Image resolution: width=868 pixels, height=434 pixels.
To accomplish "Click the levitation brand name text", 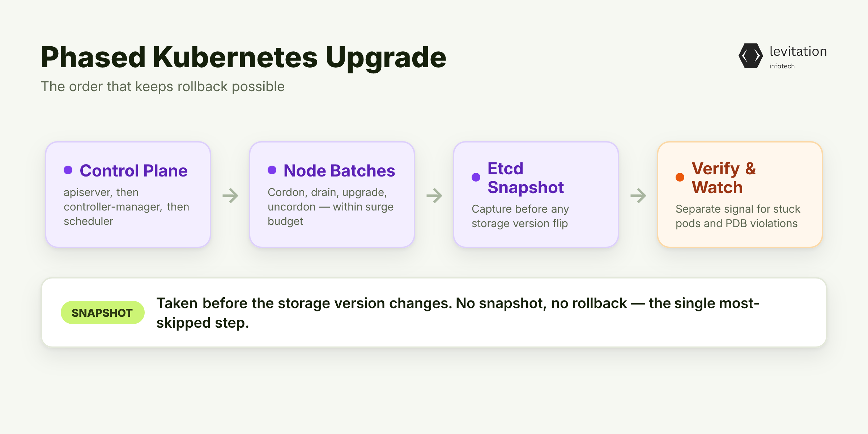I will pos(798,51).
